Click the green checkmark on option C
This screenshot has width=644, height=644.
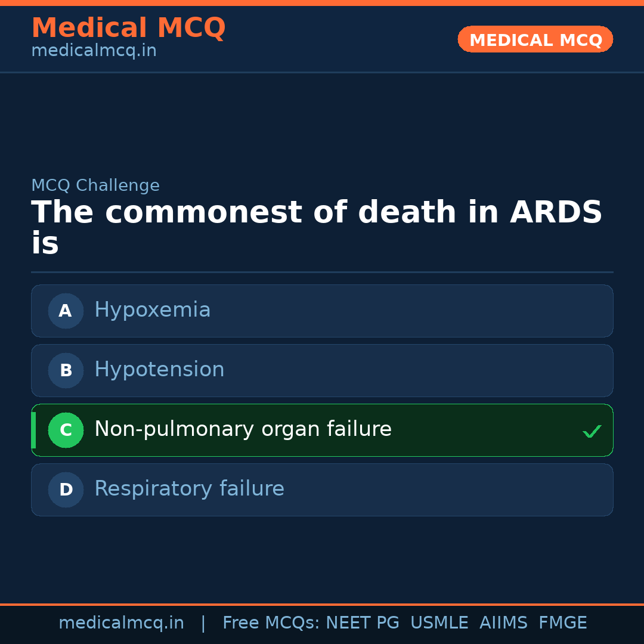tap(592, 431)
